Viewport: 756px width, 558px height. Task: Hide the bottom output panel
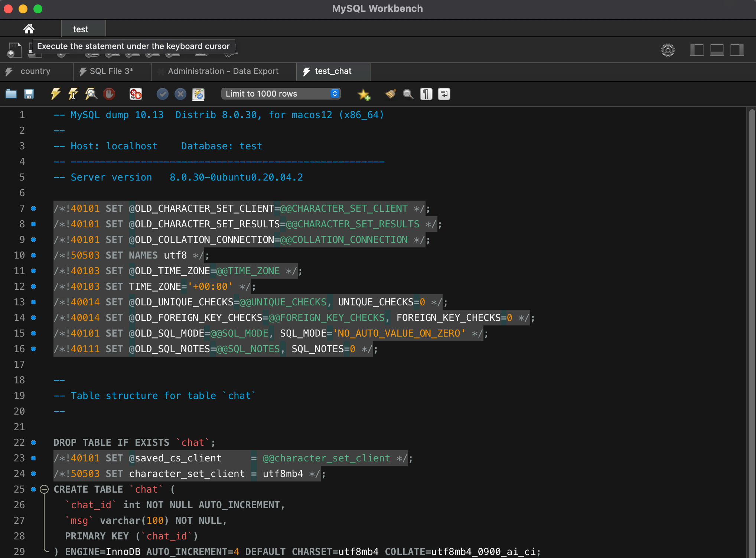point(717,50)
